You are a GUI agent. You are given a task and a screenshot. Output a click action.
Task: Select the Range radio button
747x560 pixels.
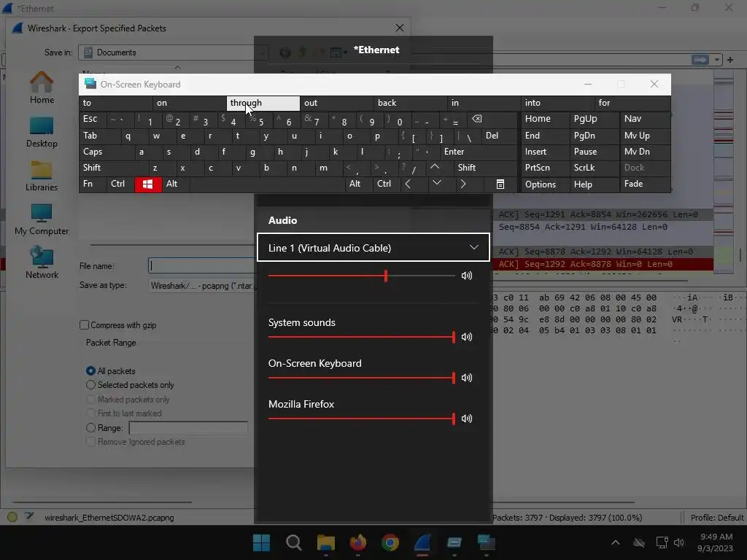90,427
